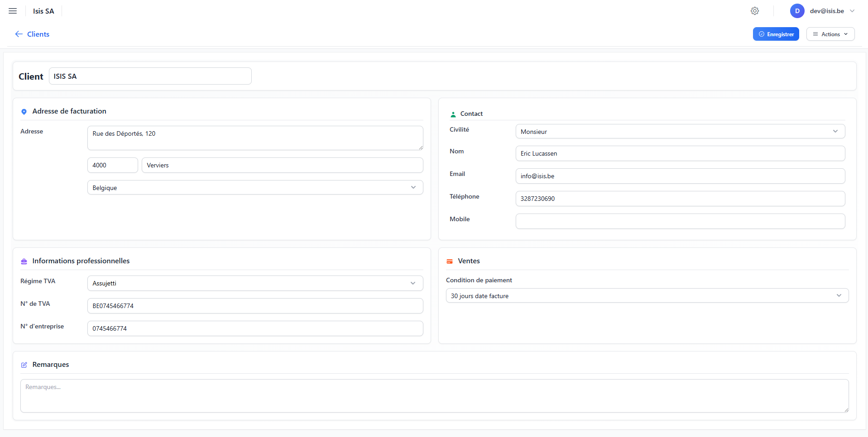Click the green person icon beside Contact
Viewport: 868px width, 437px height.
pyautogui.click(x=453, y=114)
